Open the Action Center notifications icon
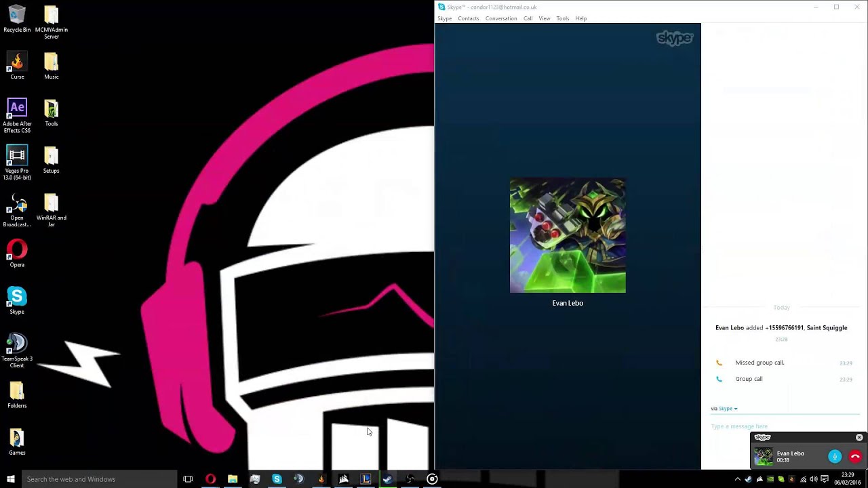 point(825,479)
